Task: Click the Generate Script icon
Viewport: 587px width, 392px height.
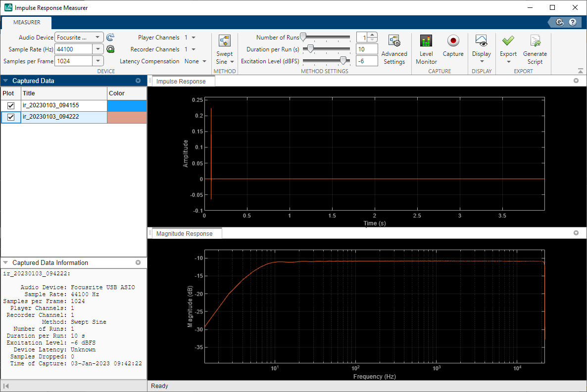Action: (535, 48)
